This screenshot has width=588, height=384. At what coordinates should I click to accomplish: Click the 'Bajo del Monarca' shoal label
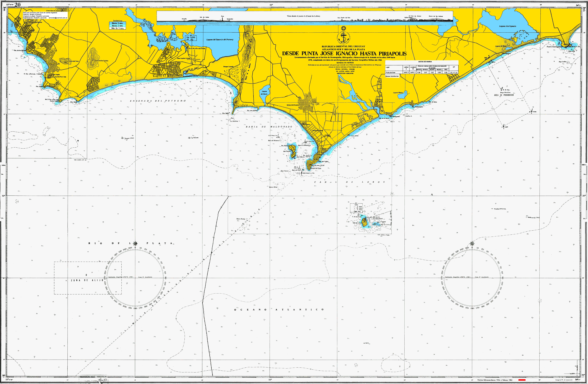coord(274,141)
